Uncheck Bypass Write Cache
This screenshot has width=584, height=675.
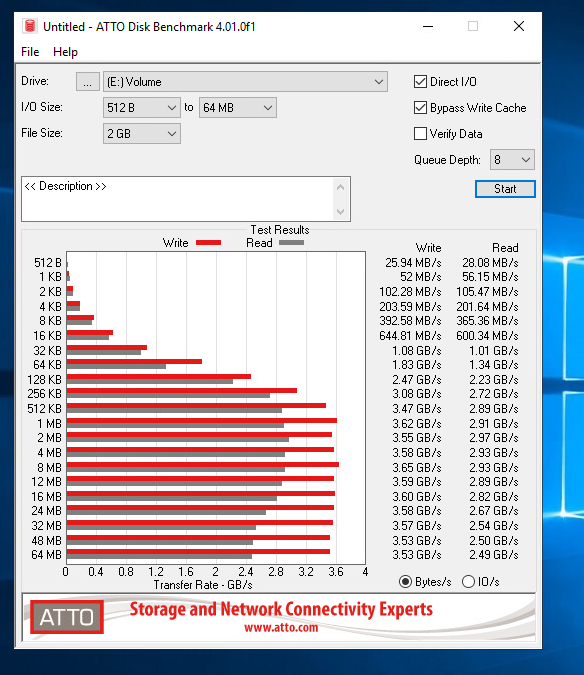420,108
